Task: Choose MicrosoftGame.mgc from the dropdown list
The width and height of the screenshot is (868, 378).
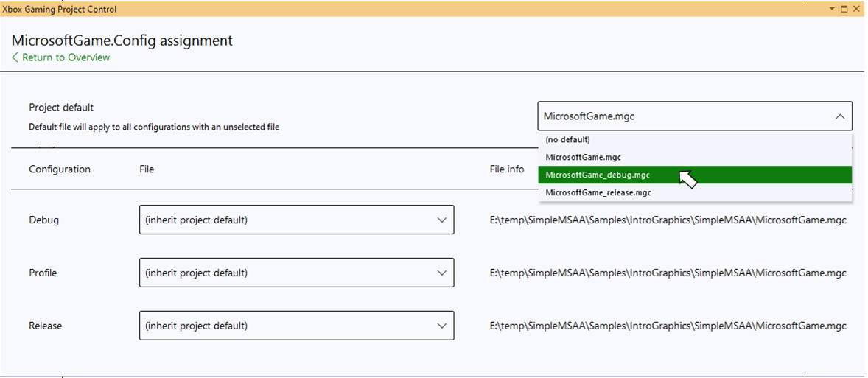Action: 695,157
